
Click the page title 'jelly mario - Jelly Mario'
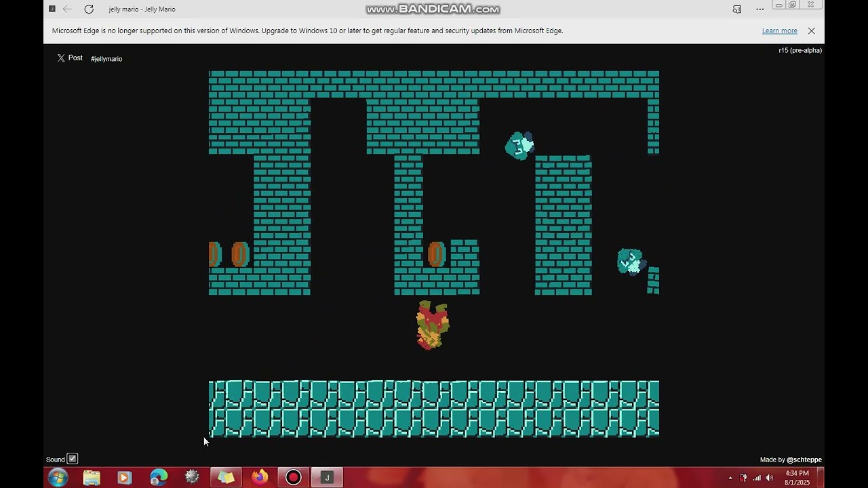tap(142, 9)
